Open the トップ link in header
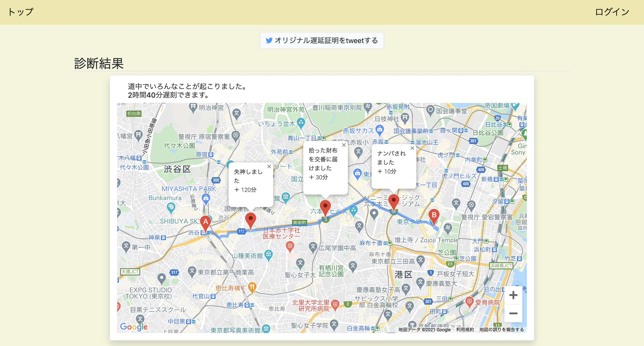 21,12
